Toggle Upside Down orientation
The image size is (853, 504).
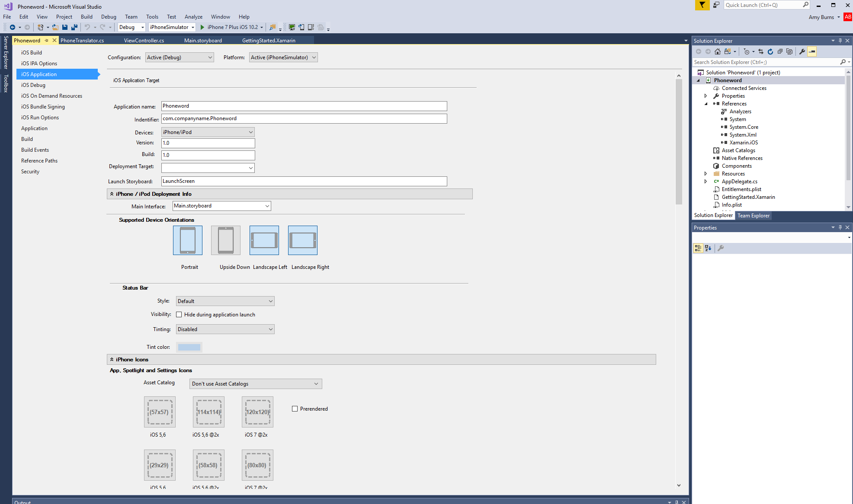pos(226,240)
